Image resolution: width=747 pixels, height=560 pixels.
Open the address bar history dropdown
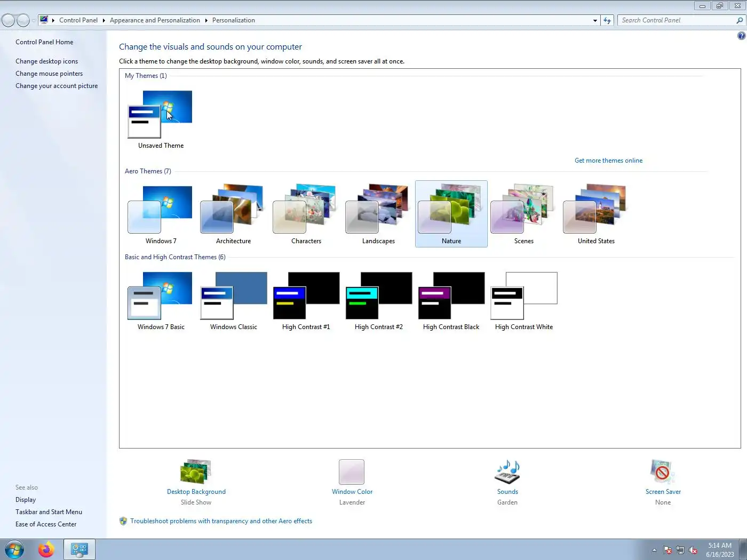595,20
